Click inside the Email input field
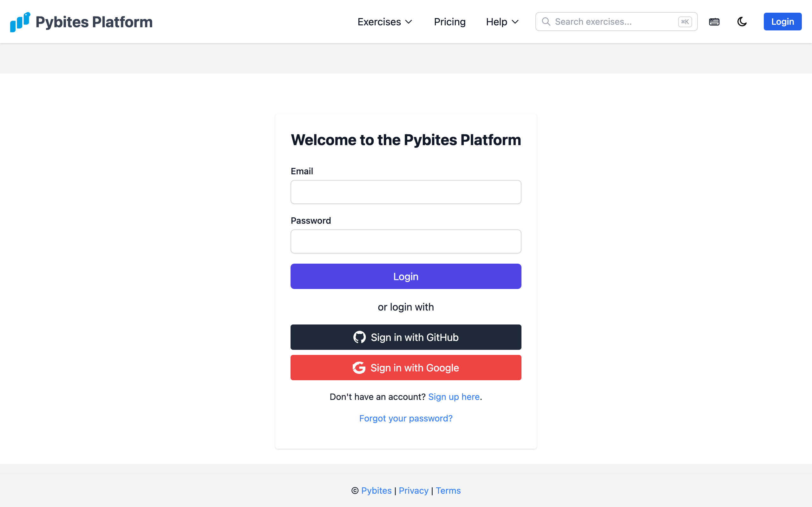 click(x=406, y=192)
